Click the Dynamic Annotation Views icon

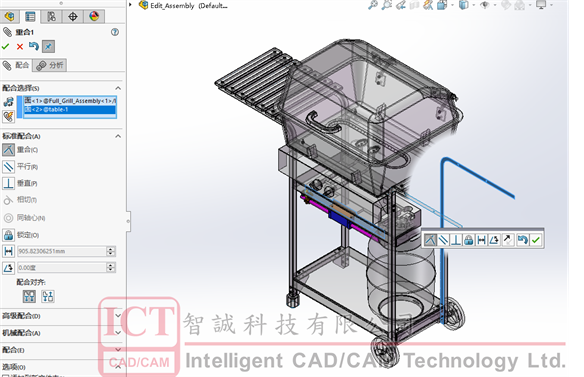click(x=428, y=5)
